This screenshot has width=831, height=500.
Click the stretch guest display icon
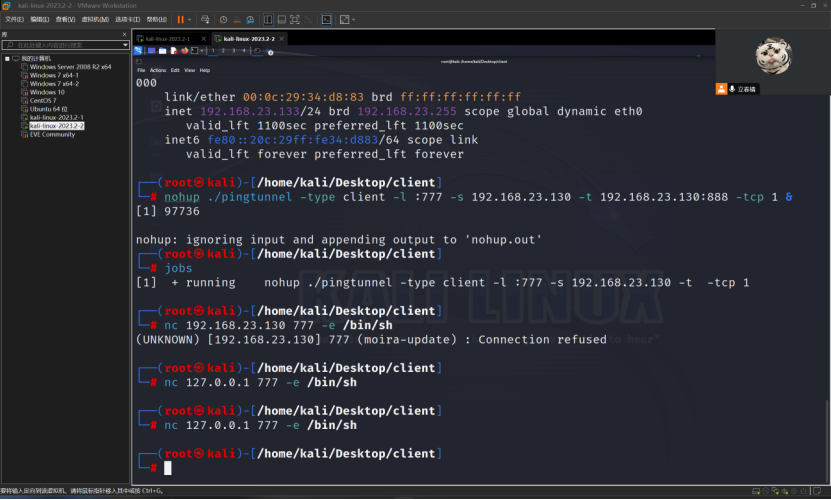(x=344, y=20)
